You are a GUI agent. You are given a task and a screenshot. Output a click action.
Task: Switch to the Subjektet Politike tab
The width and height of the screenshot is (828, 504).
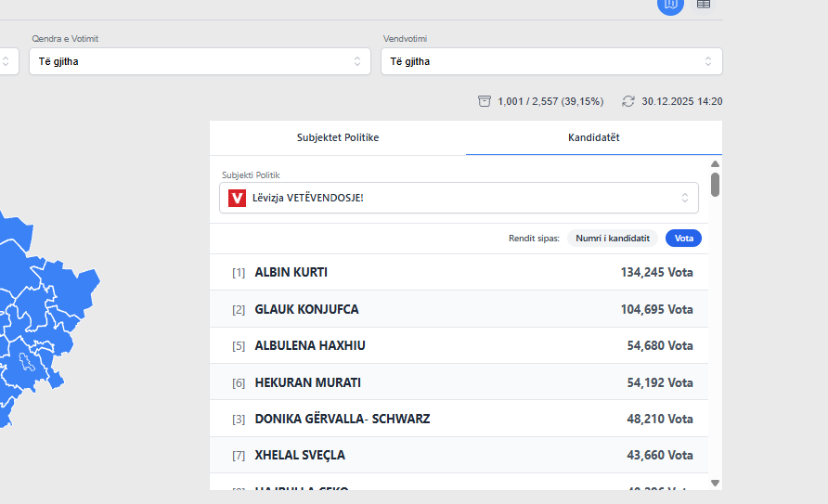coord(338,137)
